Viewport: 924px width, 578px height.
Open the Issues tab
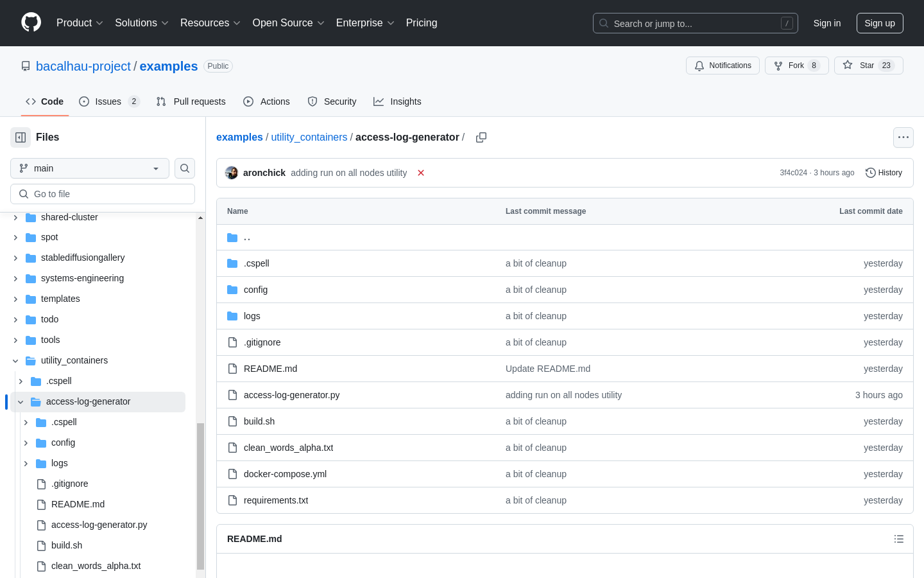109,101
